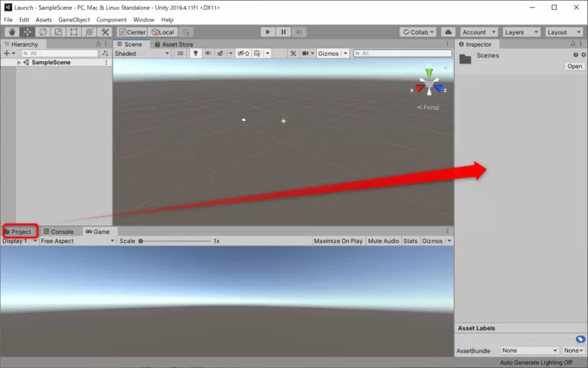Open the Shaded draw mode dropdown
This screenshot has height=368, width=588.
click(x=142, y=54)
